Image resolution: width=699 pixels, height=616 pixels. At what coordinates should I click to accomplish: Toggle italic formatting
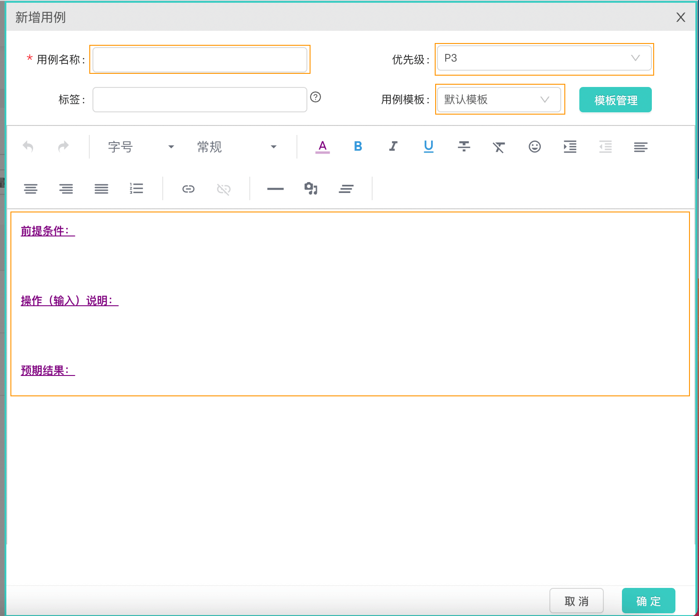pos(393,146)
